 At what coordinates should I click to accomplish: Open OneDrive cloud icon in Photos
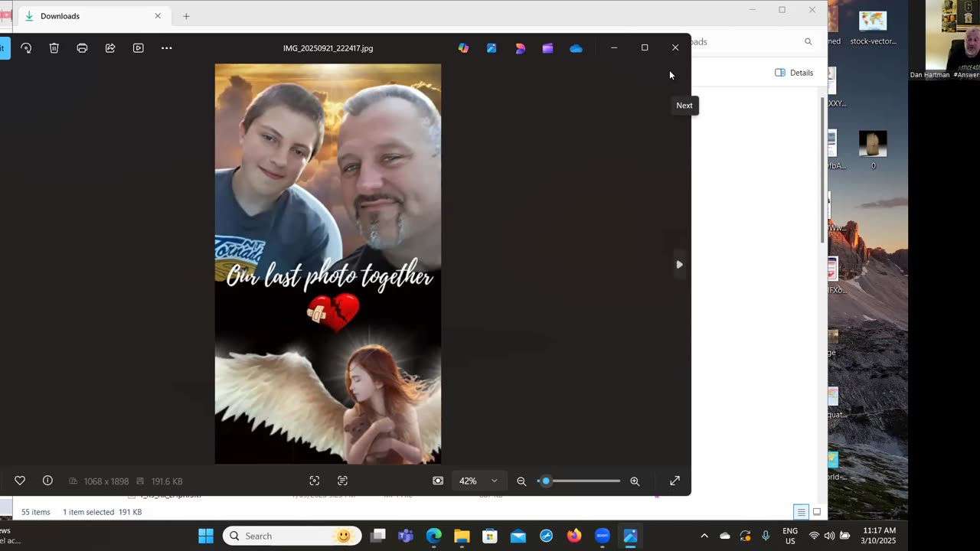tap(576, 48)
